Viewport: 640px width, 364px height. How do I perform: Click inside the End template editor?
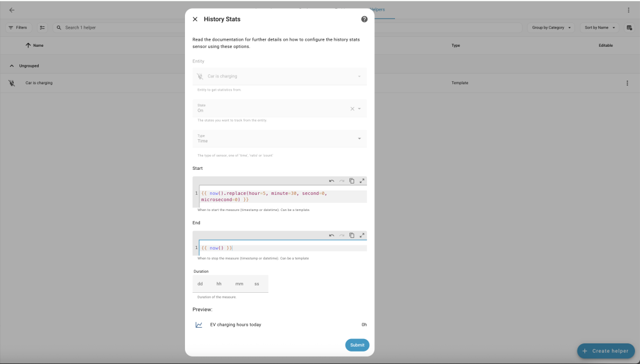point(281,248)
